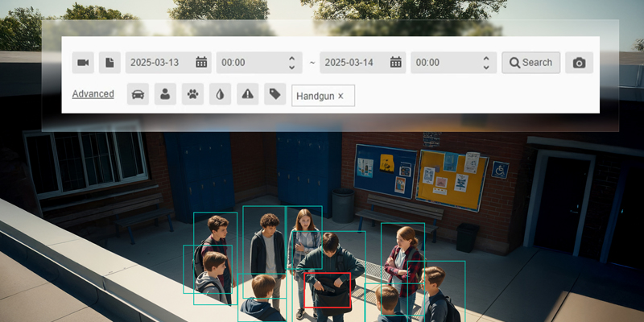644x322 pixels.
Task: Open the end date calendar picker icon
Action: click(395, 63)
